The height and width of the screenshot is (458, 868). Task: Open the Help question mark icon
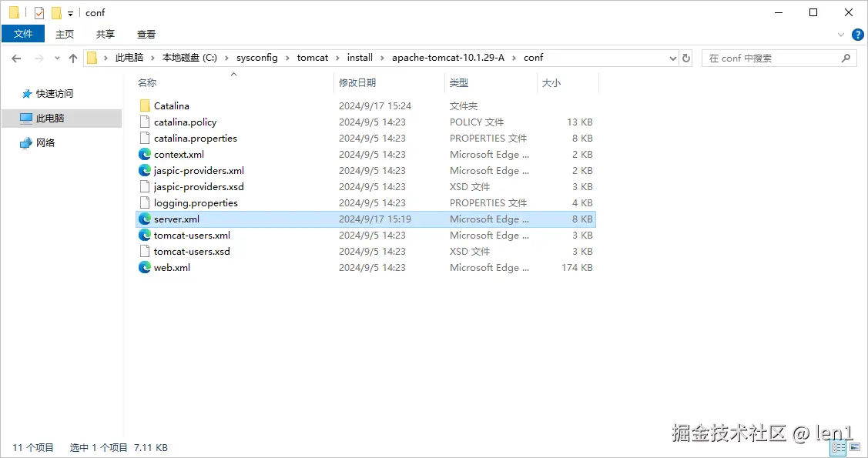(x=857, y=35)
